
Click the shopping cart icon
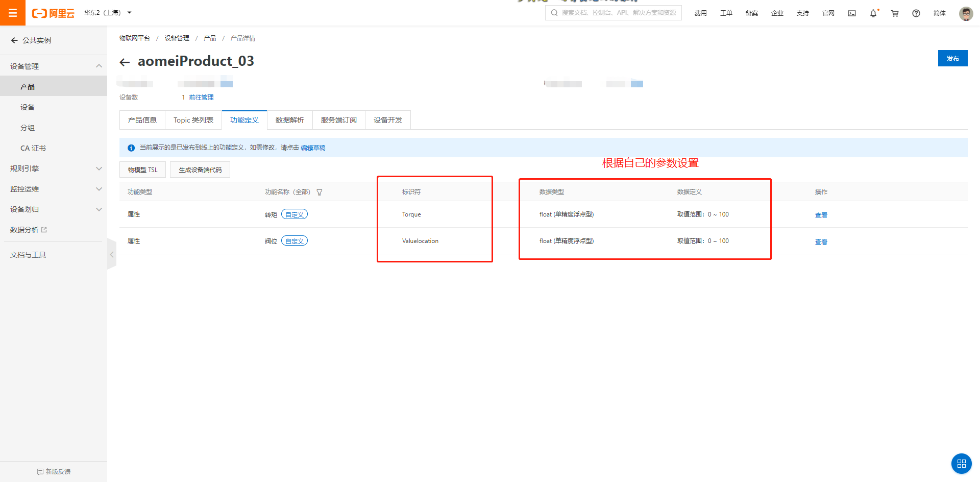pyautogui.click(x=894, y=13)
